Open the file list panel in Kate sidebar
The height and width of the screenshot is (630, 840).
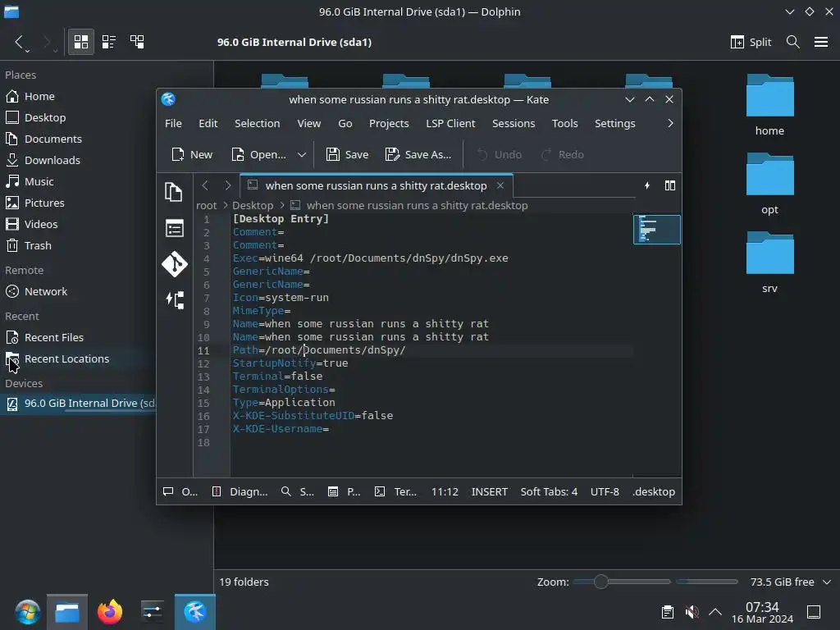pyautogui.click(x=175, y=229)
